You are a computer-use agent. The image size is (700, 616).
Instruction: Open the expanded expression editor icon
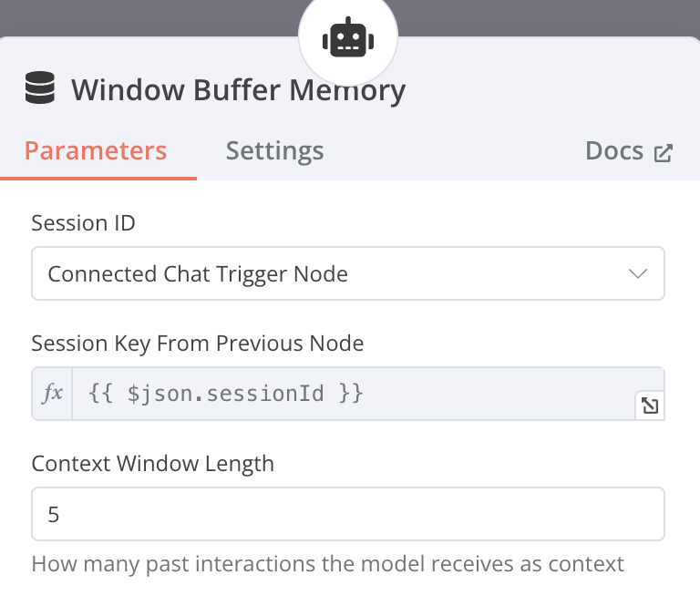tap(650, 406)
